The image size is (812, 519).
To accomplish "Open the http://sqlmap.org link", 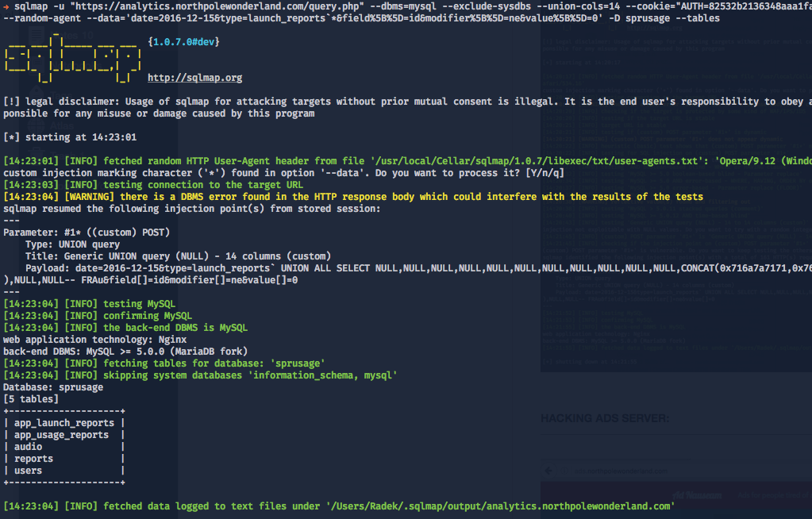I will 194,78.
